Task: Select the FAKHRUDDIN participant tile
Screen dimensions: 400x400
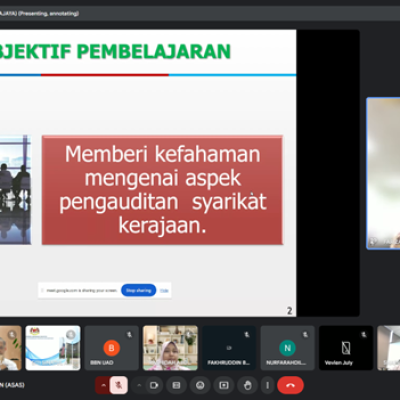Action: pos(229,348)
